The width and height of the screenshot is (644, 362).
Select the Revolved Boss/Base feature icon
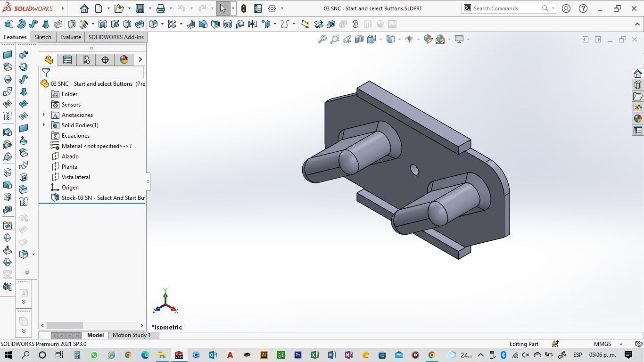pyautogui.click(x=21, y=24)
